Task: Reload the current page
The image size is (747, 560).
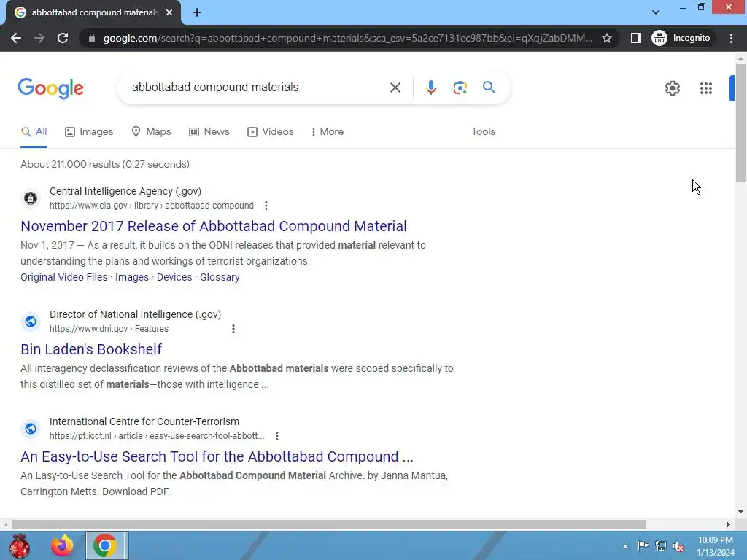Action: pos(63,38)
